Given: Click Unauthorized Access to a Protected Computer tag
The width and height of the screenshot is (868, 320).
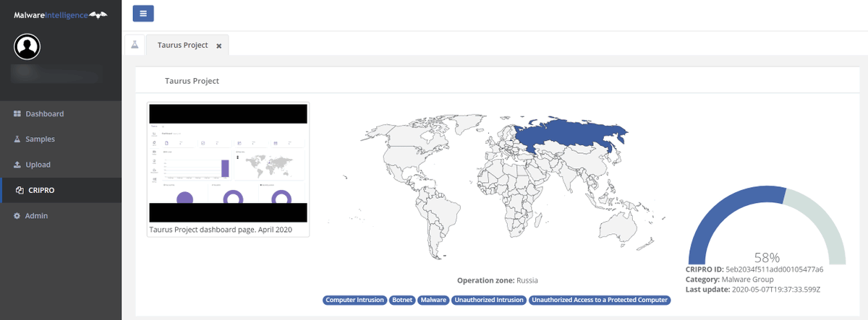Looking at the screenshot, I should click(x=600, y=299).
